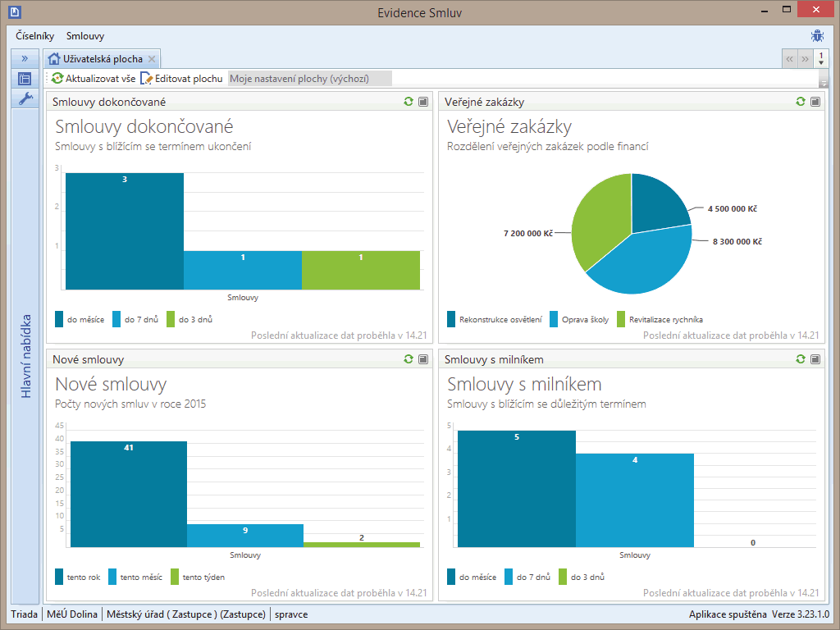
Task: Refresh the Nové smlouvy panel
Action: click(409, 359)
